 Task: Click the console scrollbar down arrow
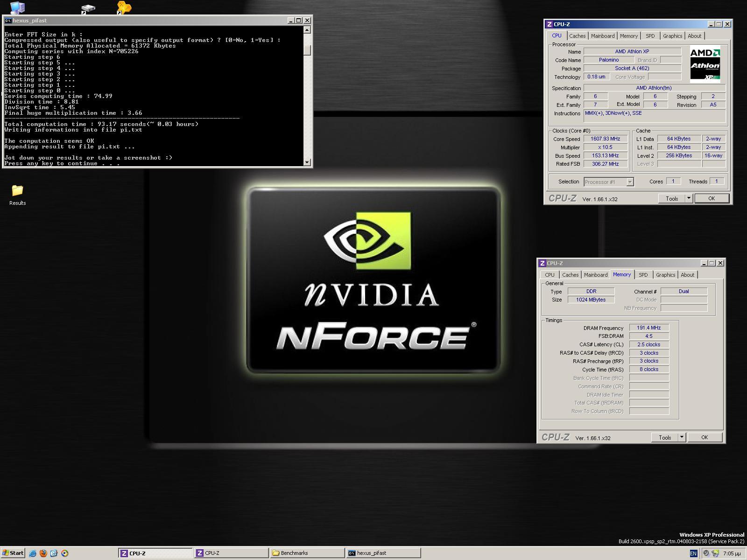tap(307, 162)
